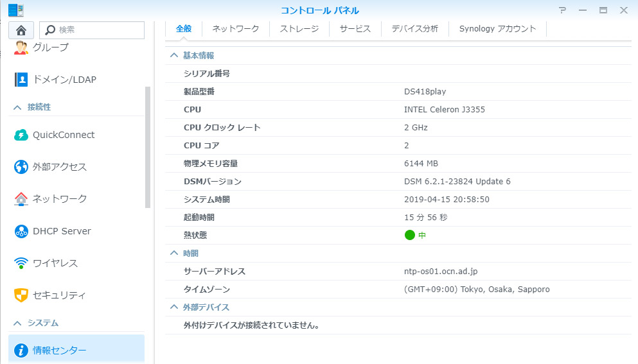
Task: Open the ワイヤレス wifi icon
Action: [x=21, y=263]
